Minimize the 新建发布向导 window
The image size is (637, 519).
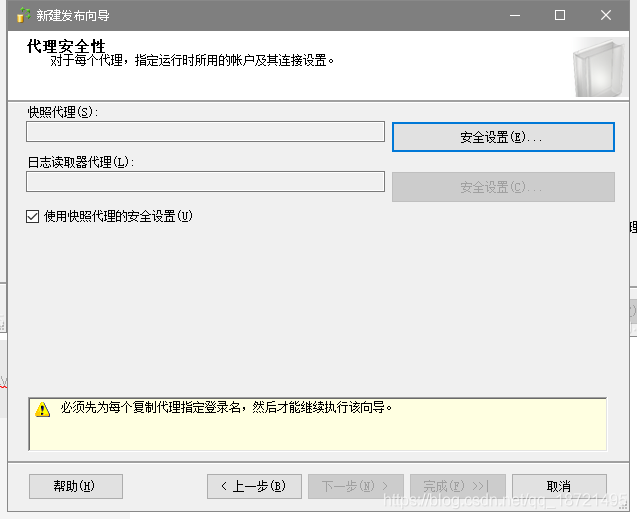[x=514, y=15]
